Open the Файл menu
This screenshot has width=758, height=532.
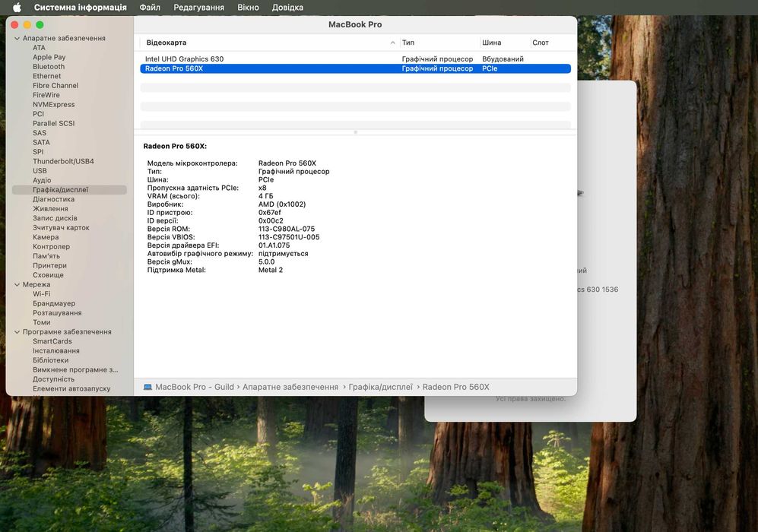point(150,8)
